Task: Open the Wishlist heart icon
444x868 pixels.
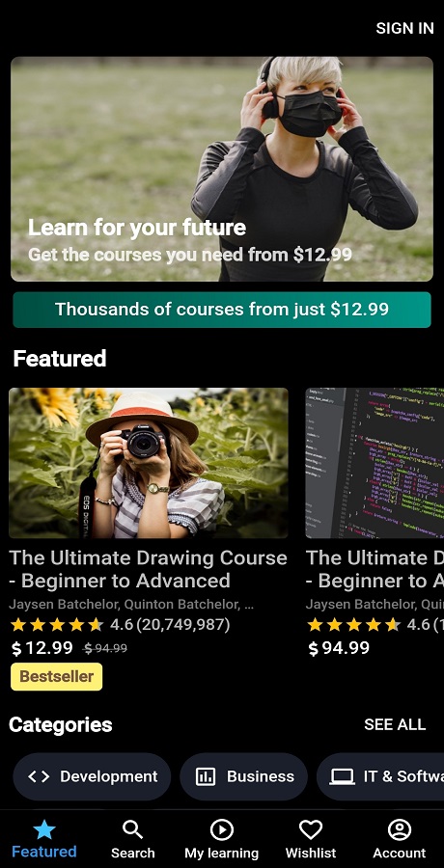Action: pyautogui.click(x=311, y=829)
